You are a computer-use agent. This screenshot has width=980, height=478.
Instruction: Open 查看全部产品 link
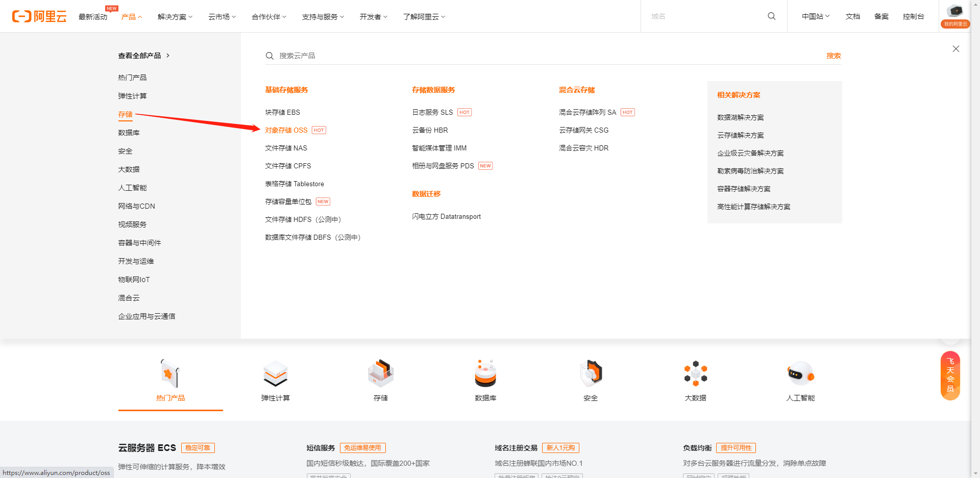[144, 56]
